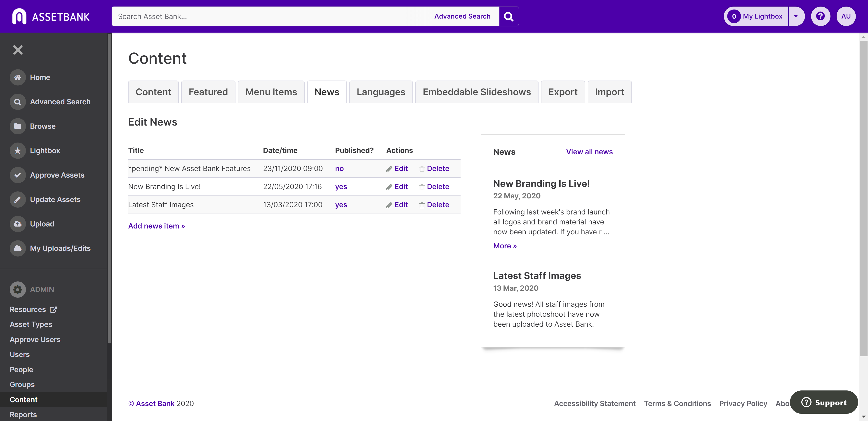868x421 pixels.
Task: Click the Update Assets pencil icon
Action: (18, 199)
